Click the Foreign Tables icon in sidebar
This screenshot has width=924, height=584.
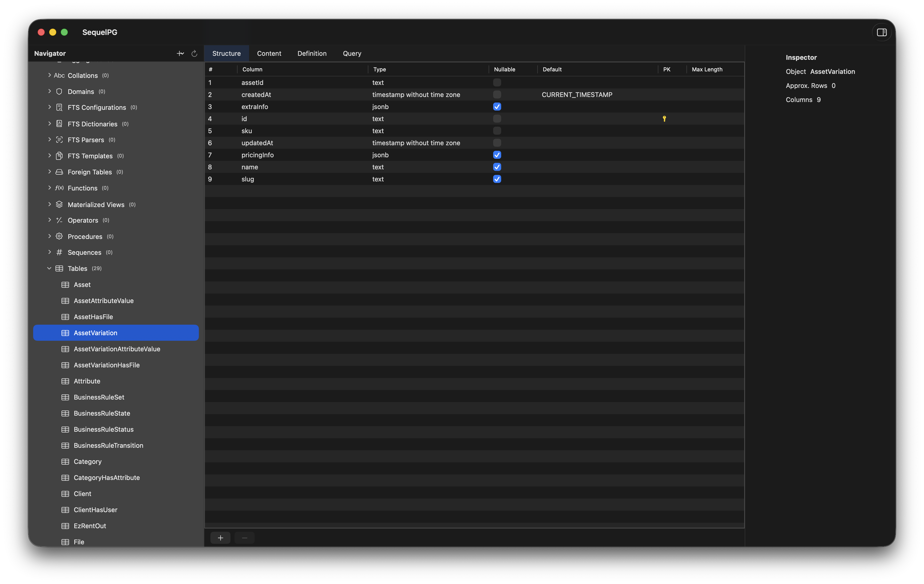click(x=59, y=172)
